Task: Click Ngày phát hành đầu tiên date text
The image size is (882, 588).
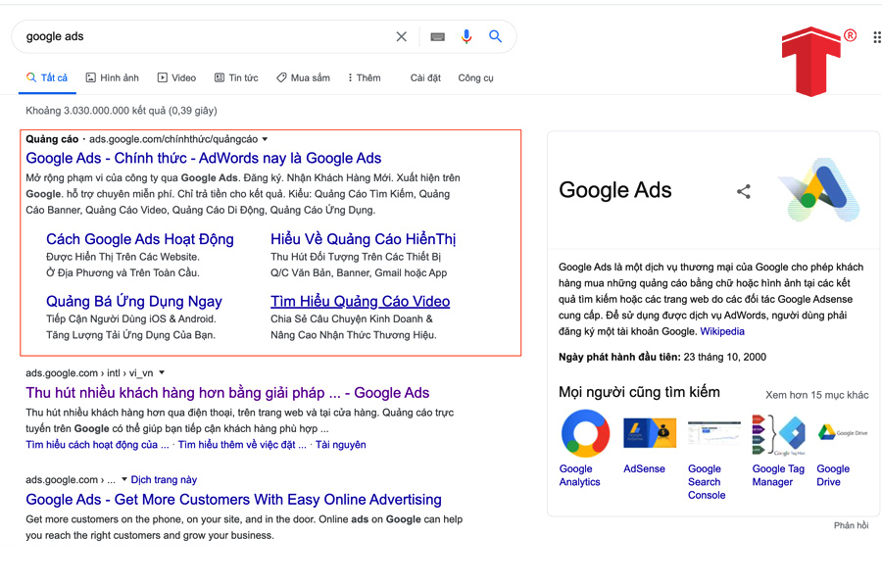Action: point(662,357)
